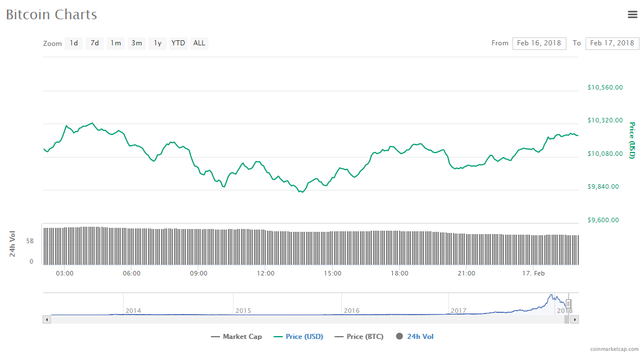The image size is (644, 352).
Task: Click the To date field showing Feb 17, 2018
Action: [x=612, y=43]
